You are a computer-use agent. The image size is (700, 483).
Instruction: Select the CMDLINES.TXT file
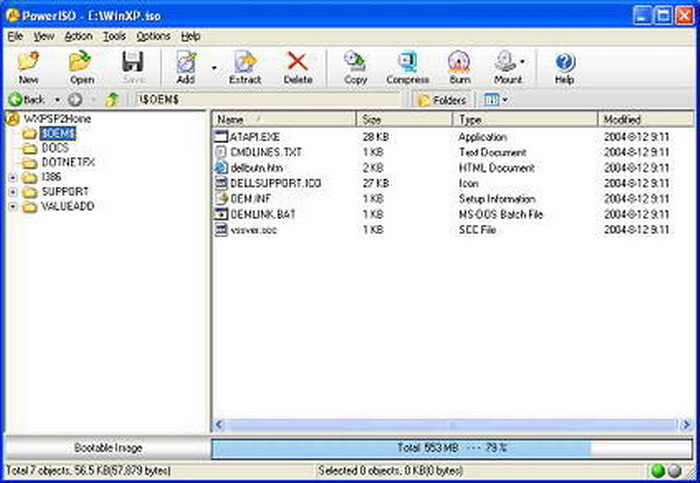pyautogui.click(x=266, y=152)
